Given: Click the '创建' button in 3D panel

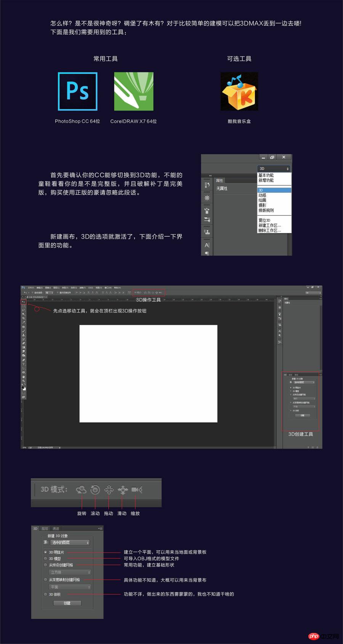Looking at the screenshot, I should click(x=67, y=603).
